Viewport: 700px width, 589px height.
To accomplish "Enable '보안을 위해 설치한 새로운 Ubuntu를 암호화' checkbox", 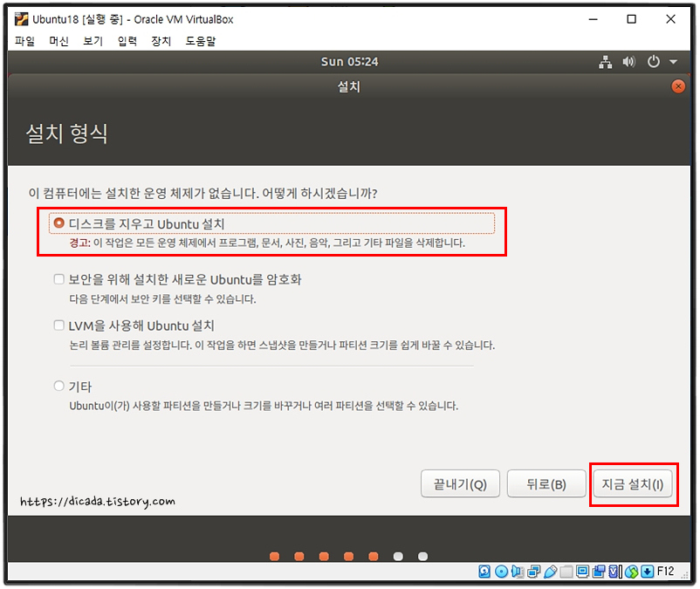I will pos(59,279).
